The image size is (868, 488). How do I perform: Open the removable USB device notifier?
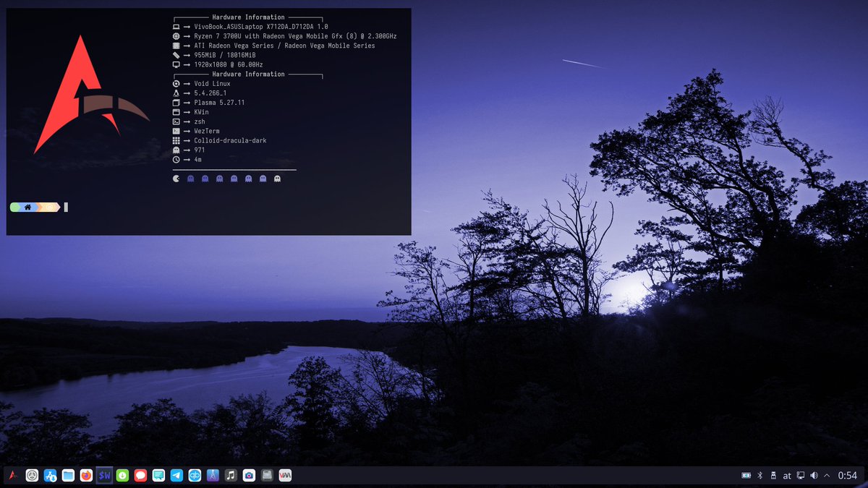point(773,476)
